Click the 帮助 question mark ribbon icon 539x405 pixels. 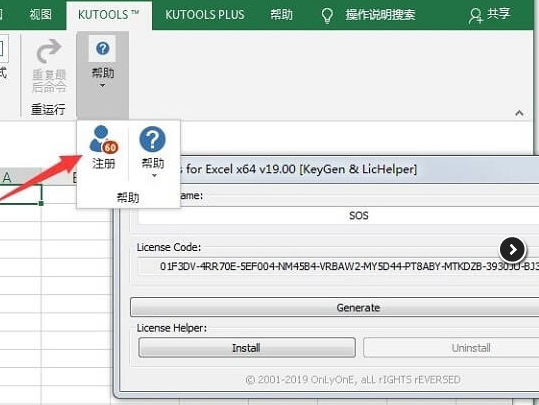[102, 48]
